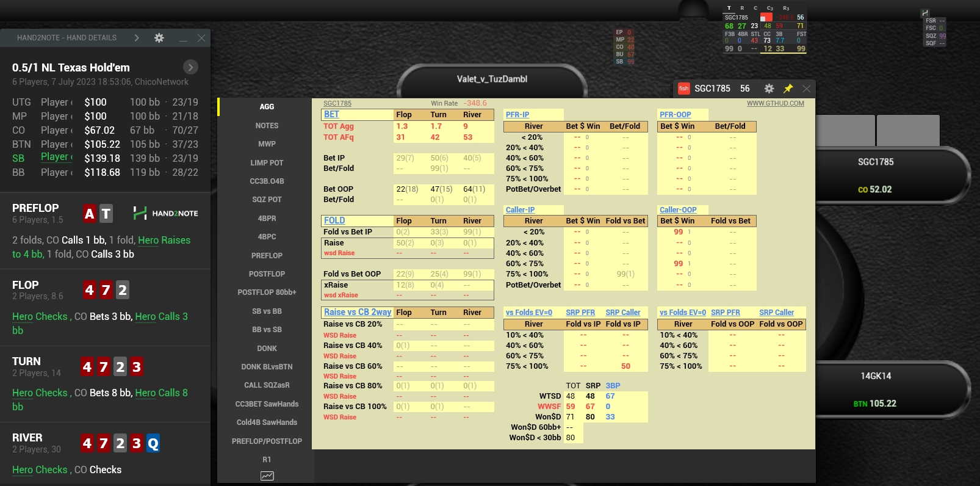This screenshot has height=486, width=980.
Task: Select the LIMP POT tab
Action: (267, 163)
